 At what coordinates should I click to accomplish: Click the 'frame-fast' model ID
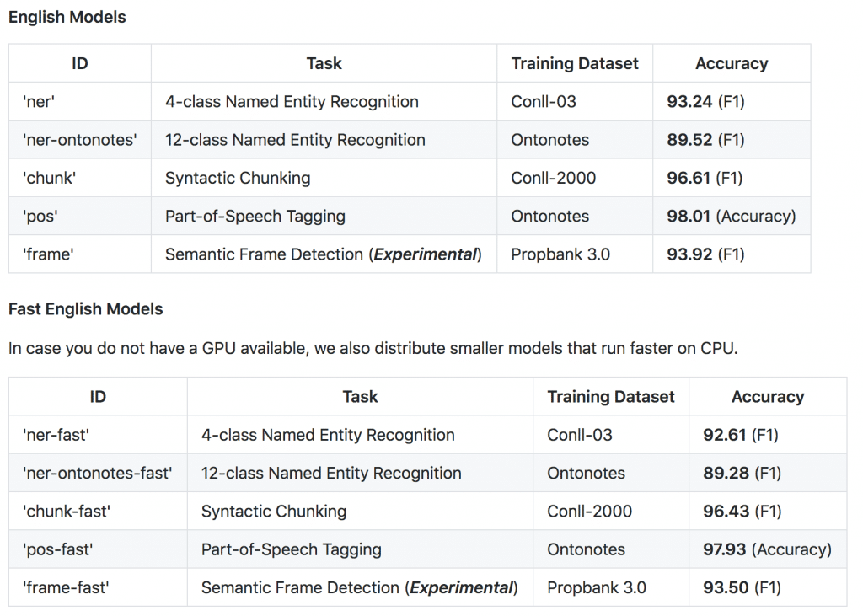pos(66,587)
